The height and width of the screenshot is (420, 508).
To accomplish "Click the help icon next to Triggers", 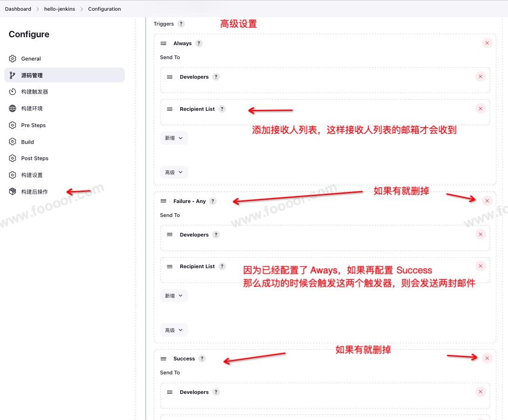I will pyautogui.click(x=181, y=24).
